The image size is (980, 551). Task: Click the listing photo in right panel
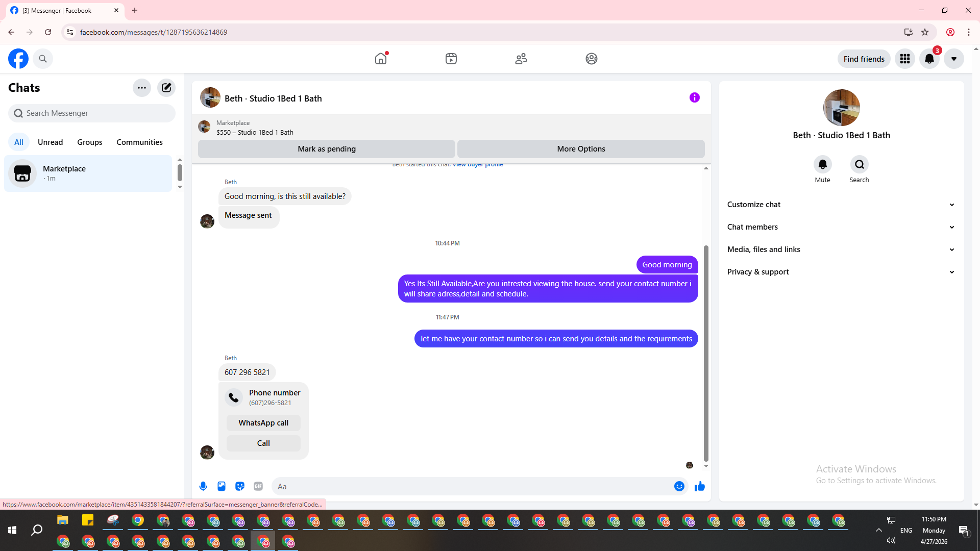pos(842,108)
